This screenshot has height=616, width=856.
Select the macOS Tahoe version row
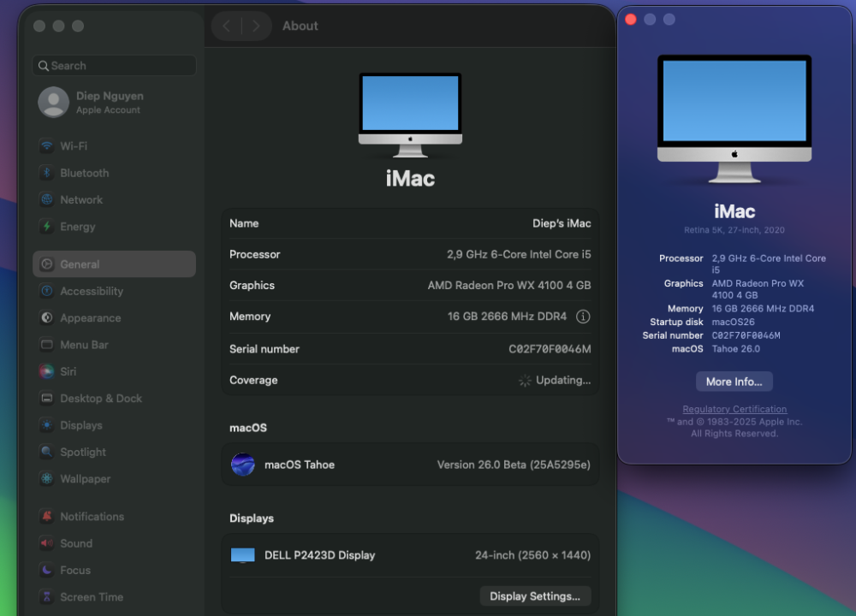pos(410,465)
